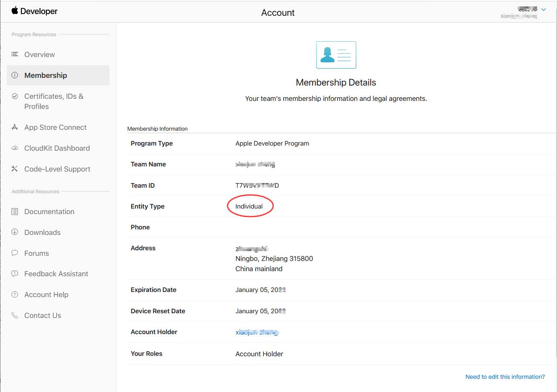Click the Individual entity type value
Viewport: 557px width, 392px height.
coord(249,206)
